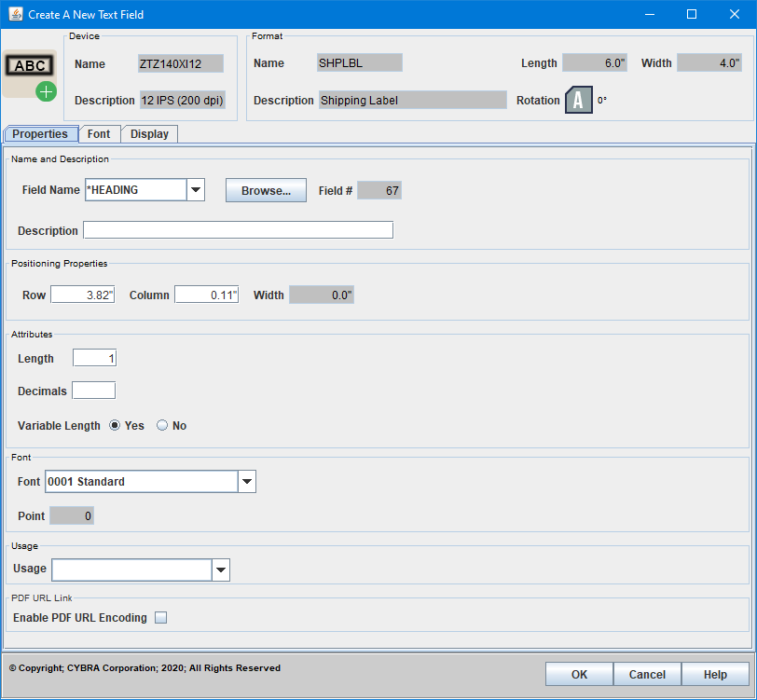This screenshot has width=757, height=700.
Task: Click the ABC text field icon
Action: click(x=31, y=75)
